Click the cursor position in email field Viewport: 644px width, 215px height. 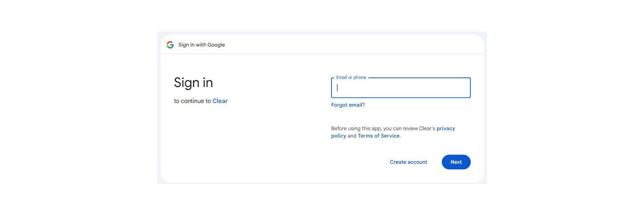tap(337, 88)
